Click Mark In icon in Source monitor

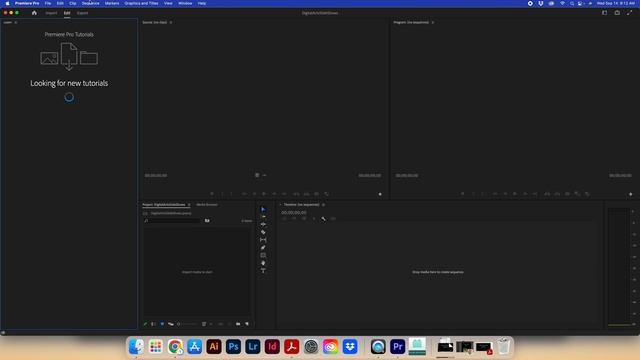pyautogui.click(x=222, y=194)
